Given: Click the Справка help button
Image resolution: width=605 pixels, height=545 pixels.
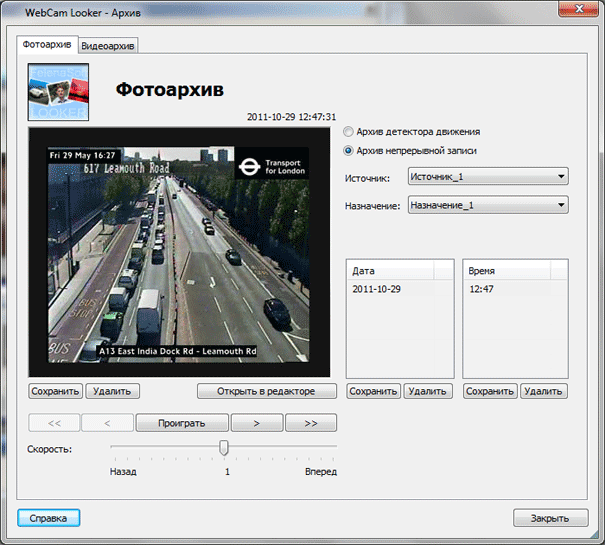Looking at the screenshot, I should [x=48, y=518].
